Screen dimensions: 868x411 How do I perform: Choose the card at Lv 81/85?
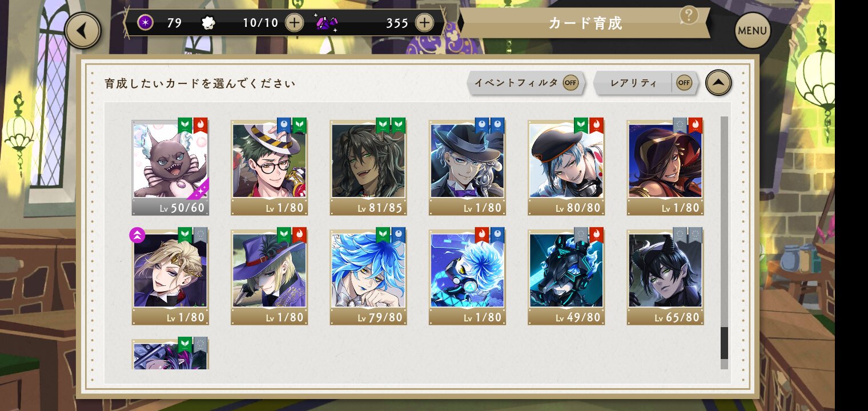pyautogui.click(x=368, y=167)
